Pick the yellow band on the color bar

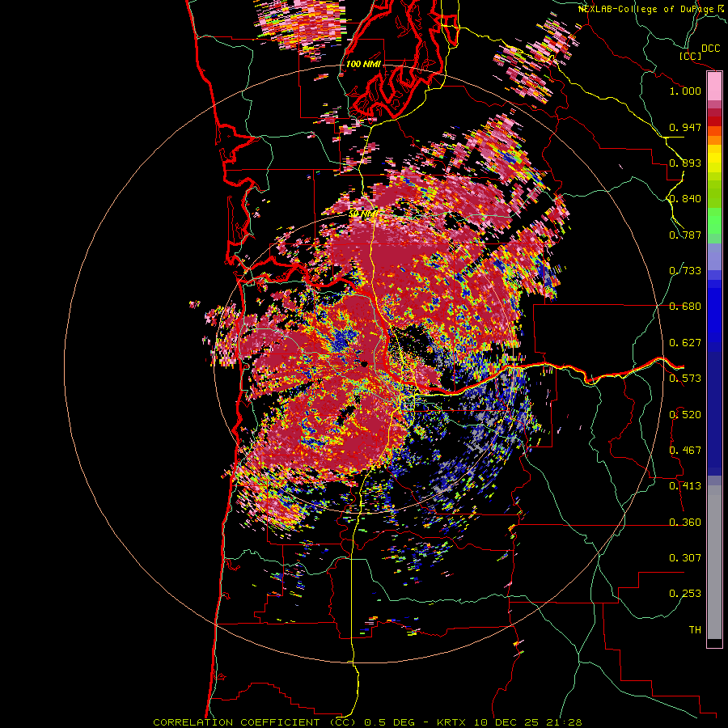coord(714,159)
